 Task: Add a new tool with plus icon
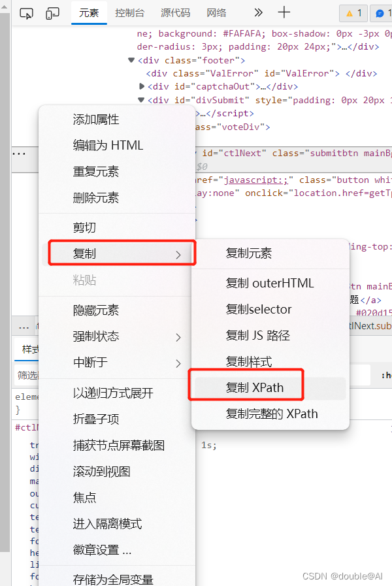tap(284, 12)
